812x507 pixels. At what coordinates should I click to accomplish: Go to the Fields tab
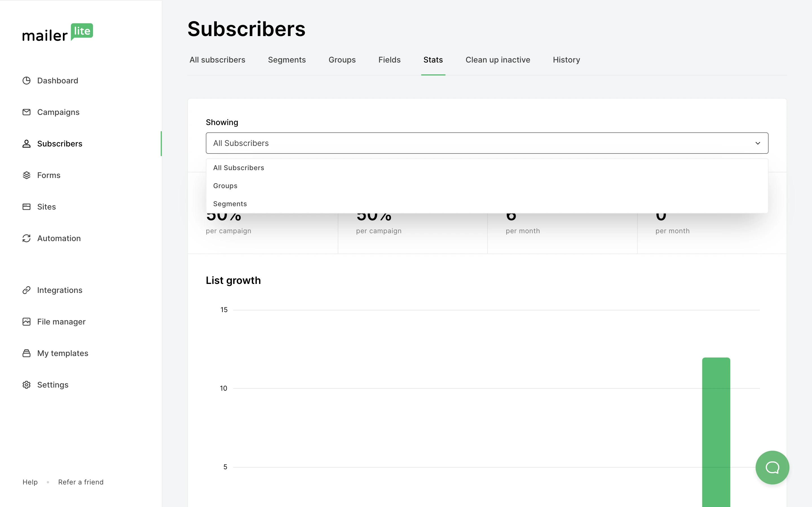pos(389,60)
